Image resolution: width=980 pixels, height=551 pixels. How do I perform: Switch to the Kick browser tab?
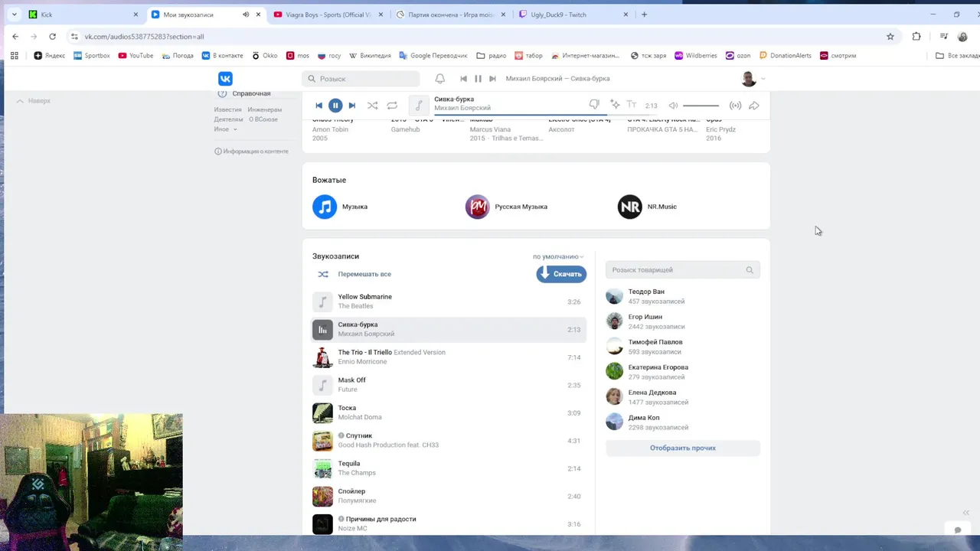pos(83,15)
